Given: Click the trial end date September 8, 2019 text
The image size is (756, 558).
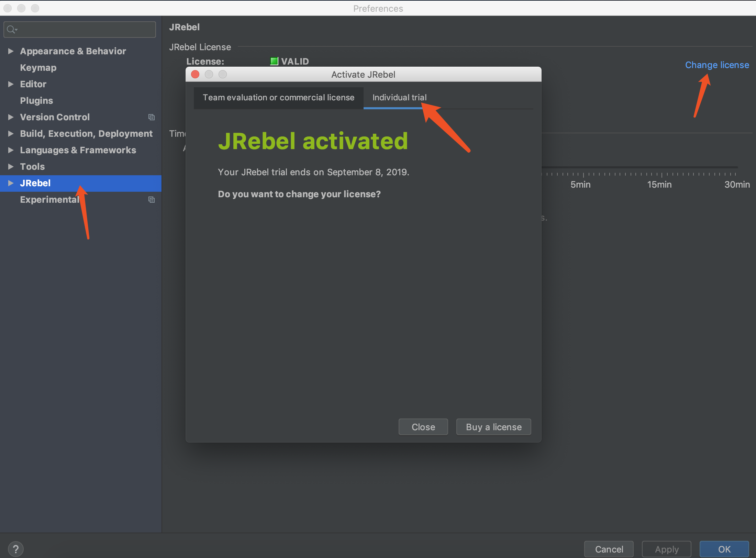Looking at the screenshot, I should pos(367,172).
